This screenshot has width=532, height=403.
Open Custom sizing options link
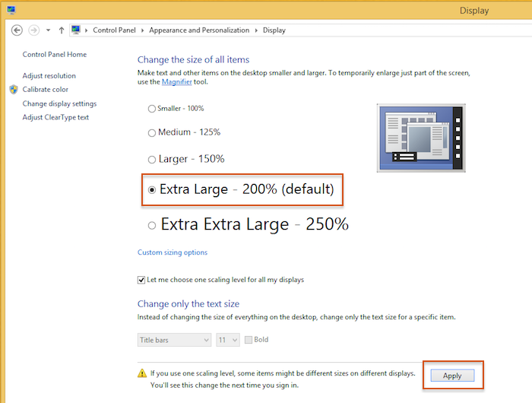[173, 252]
